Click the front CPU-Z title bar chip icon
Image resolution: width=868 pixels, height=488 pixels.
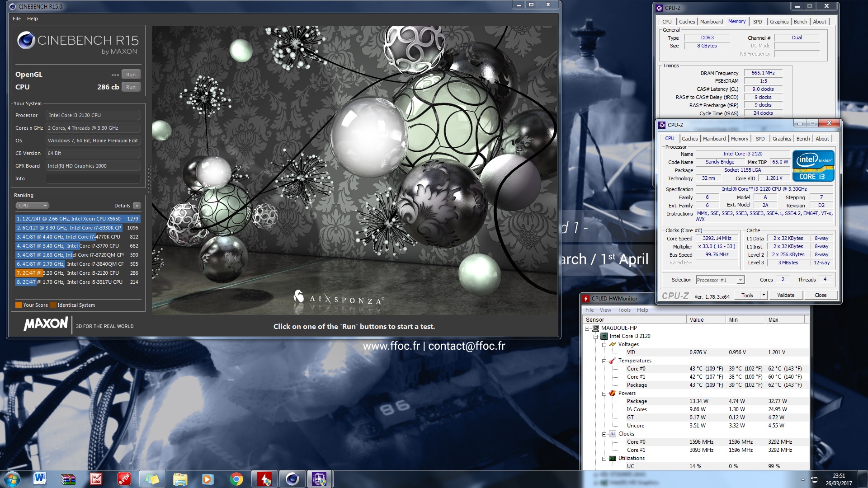(662, 125)
